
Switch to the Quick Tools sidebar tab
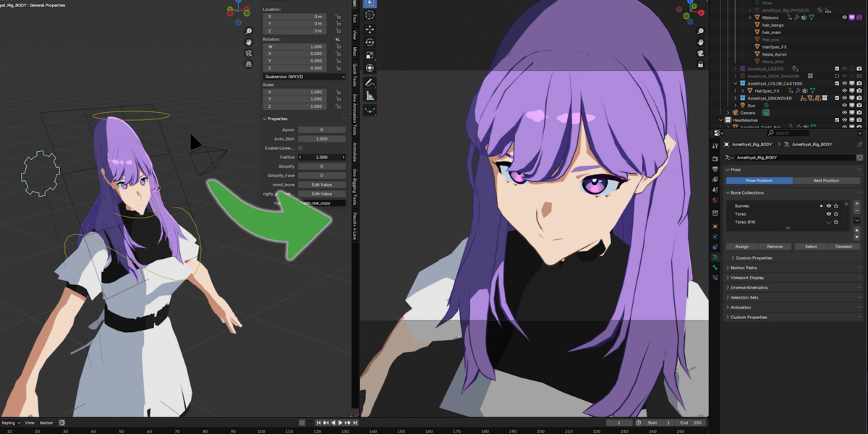[354, 75]
